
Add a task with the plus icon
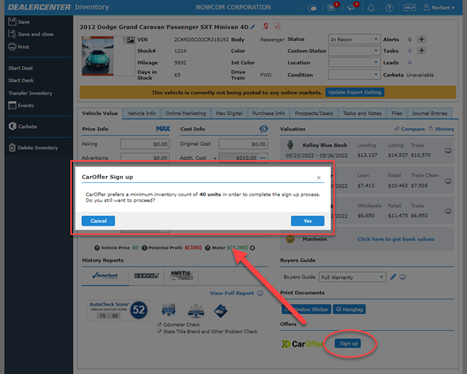click(421, 51)
